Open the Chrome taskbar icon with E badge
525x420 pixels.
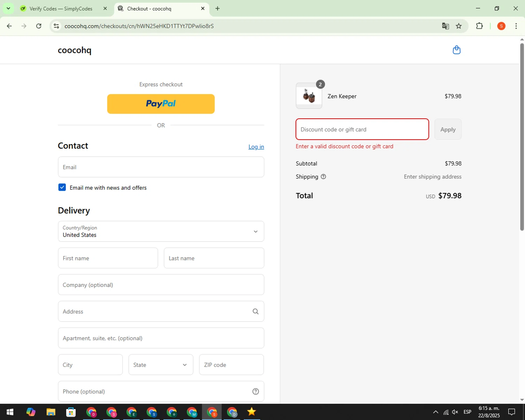[x=132, y=412]
